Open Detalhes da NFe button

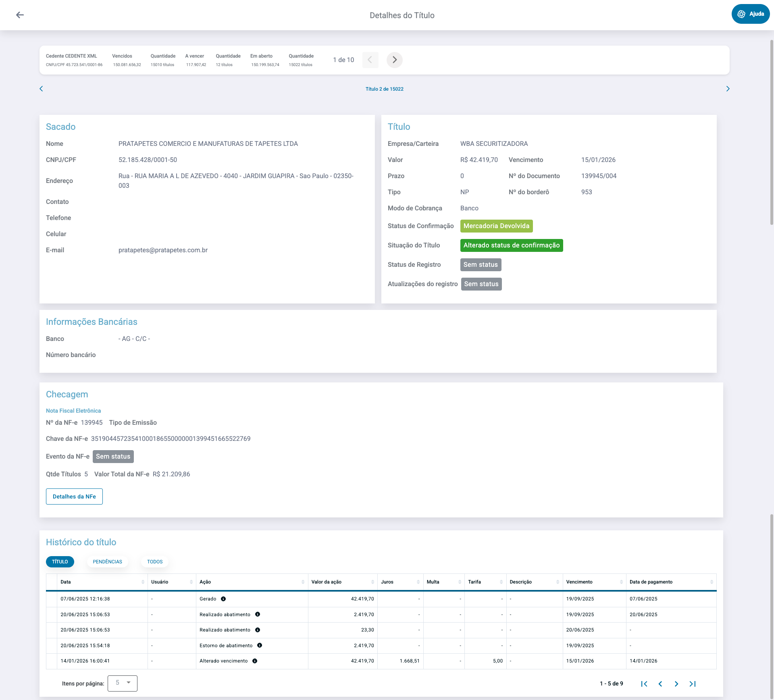pyautogui.click(x=74, y=496)
